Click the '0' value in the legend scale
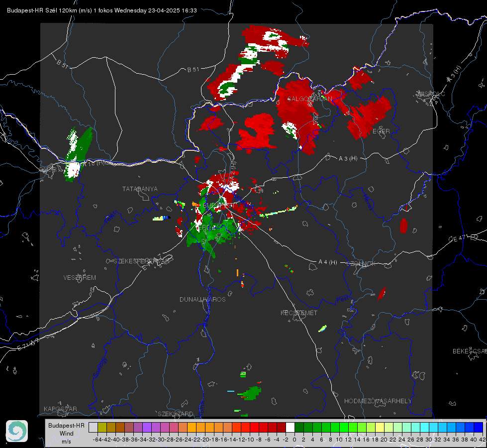 [294, 440]
